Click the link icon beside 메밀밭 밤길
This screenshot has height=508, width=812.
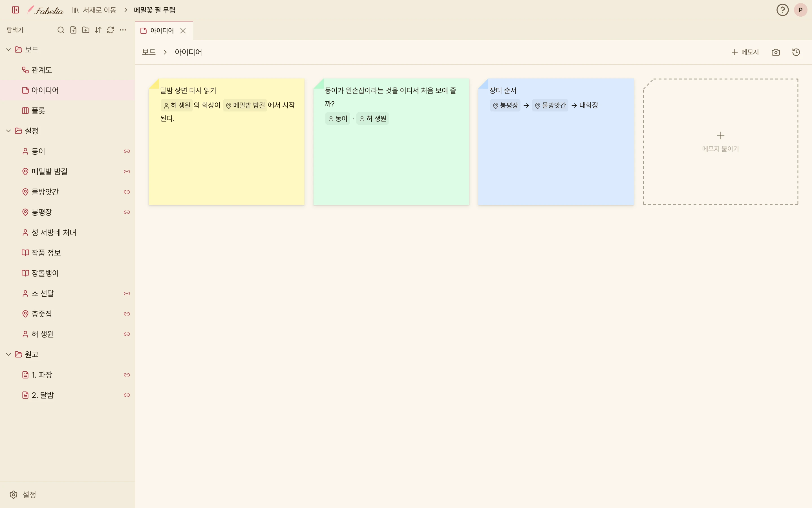click(127, 172)
